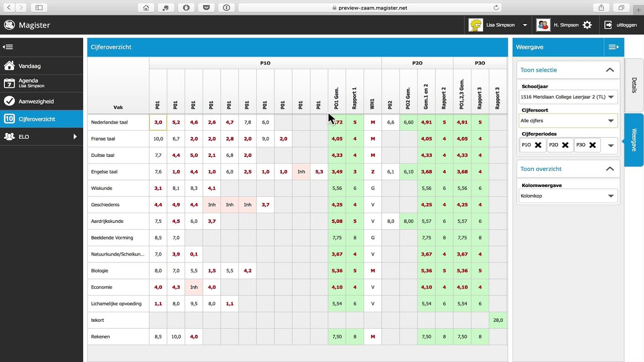Click the Magister logo icon
Viewport: 644px width, 362px height.
(9, 25)
